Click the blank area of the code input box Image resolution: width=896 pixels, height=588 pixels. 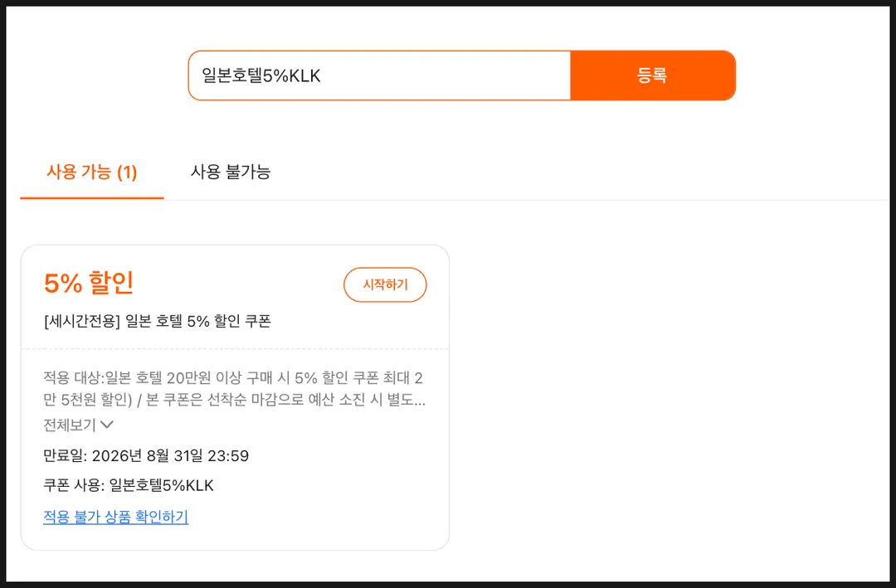(x=446, y=75)
